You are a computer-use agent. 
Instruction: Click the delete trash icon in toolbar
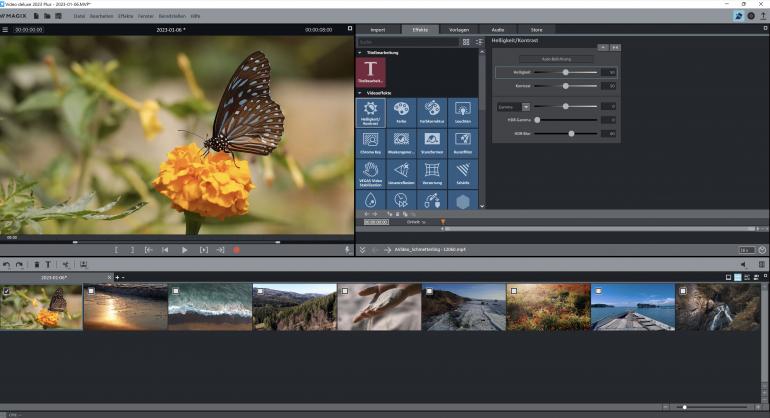(x=36, y=264)
